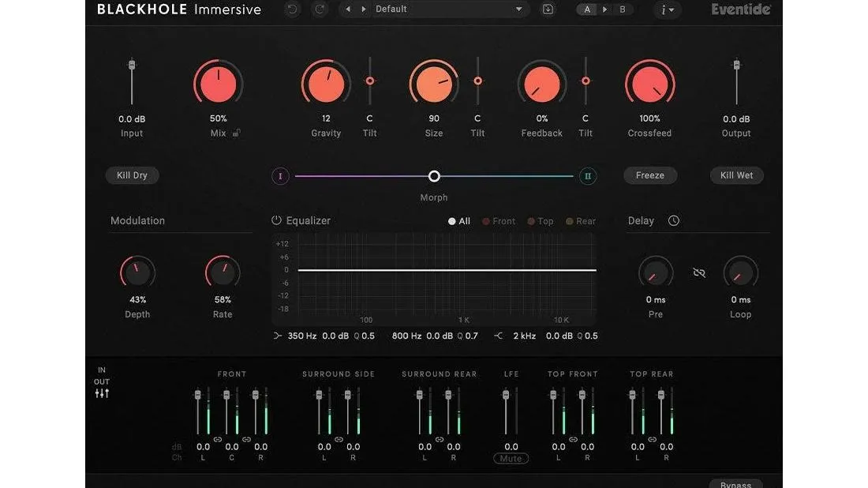Toggle Surround Rear link icon

pyautogui.click(x=439, y=440)
